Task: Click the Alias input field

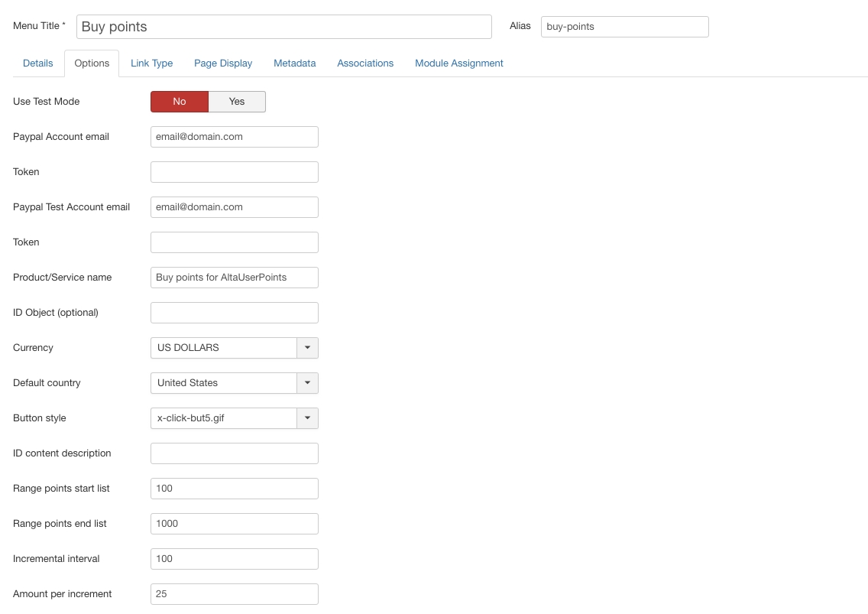Action: tap(624, 26)
